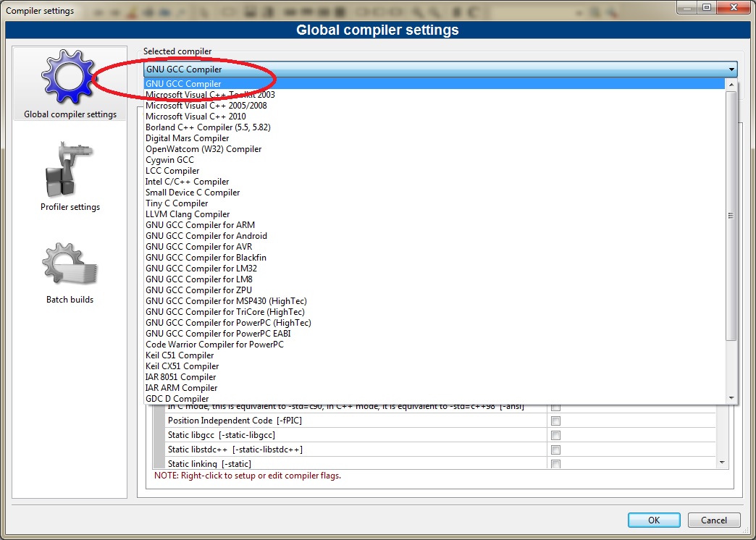Enable Position Independent Code [-fPIC] checkbox

click(555, 421)
